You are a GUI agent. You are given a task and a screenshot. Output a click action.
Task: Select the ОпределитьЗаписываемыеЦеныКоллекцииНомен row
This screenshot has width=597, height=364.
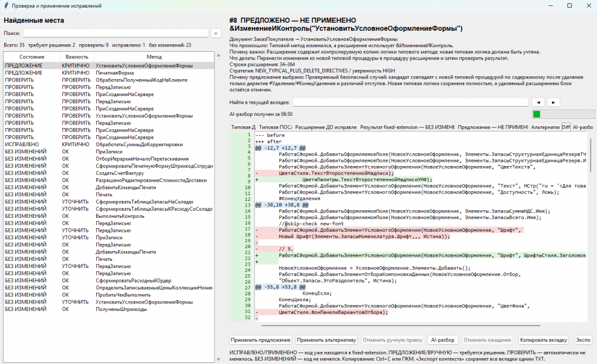[109, 288]
